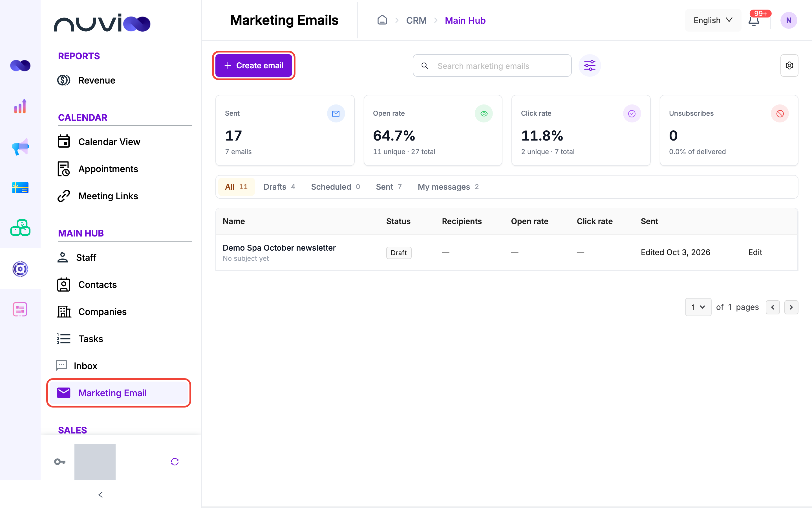Viewport: 812px width, 508px height.
Task: Click the Search marketing emails field
Action: pyautogui.click(x=492, y=65)
